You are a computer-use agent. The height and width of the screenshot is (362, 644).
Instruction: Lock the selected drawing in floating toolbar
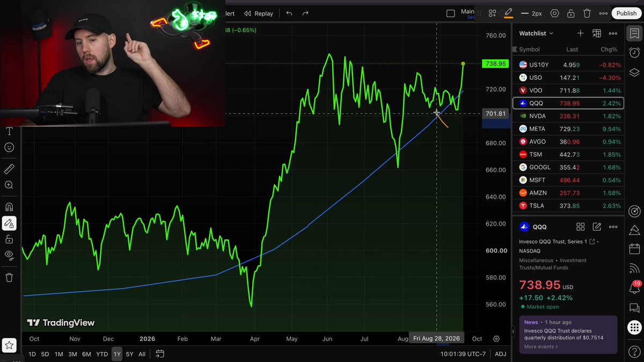[571, 13]
